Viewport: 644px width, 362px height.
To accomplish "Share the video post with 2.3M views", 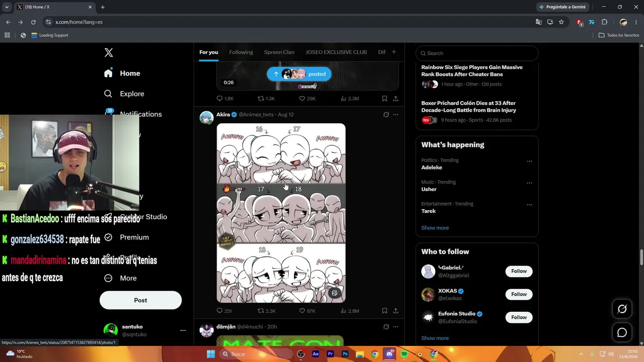I will pyautogui.click(x=395, y=99).
